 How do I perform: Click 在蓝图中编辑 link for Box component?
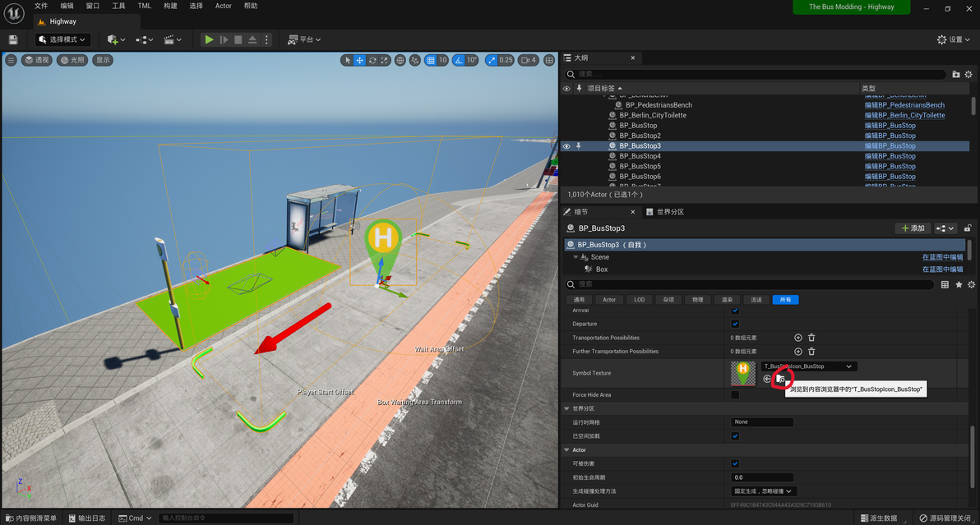coord(942,269)
